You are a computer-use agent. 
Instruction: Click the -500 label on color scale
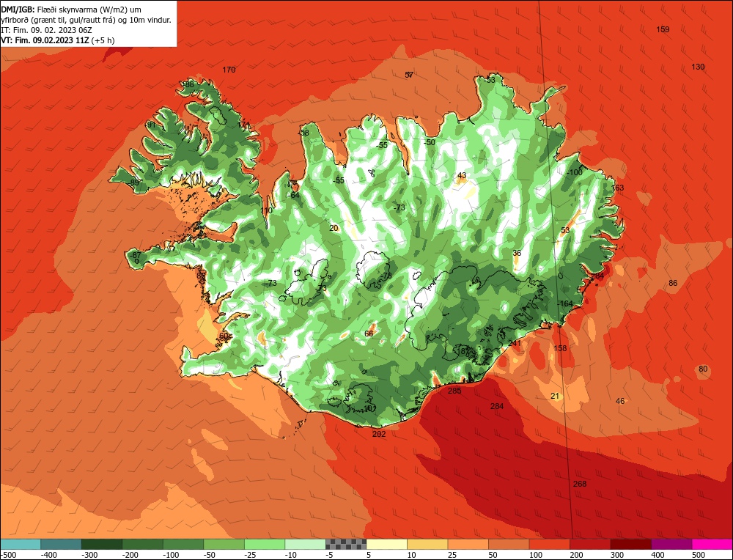(x=9, y=555)
